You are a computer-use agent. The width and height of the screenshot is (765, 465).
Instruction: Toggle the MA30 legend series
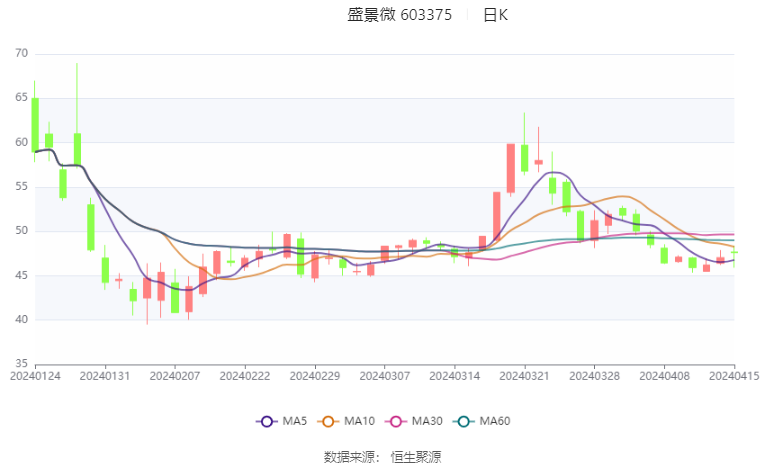(x=414, y=421)
